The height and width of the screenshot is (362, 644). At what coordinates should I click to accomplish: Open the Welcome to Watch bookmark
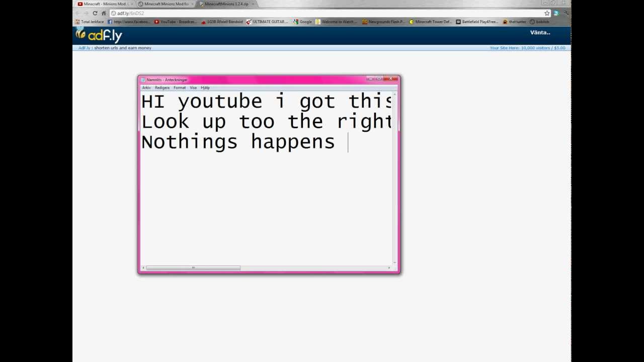(337, 22)
